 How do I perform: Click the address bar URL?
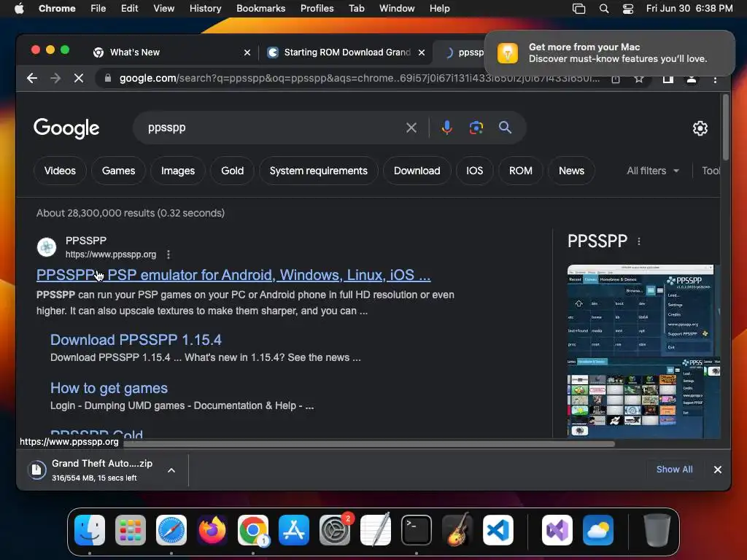(359, 78)
